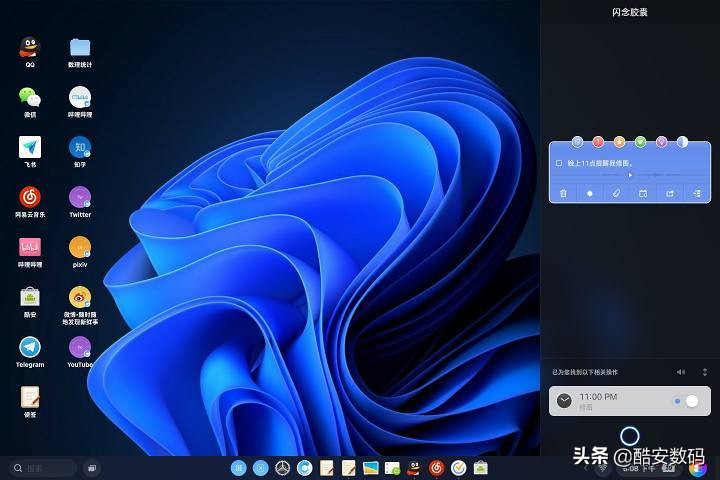
Task: Open the app launcher grid in the dock
Action: pyautogui.click(x=238, y=467)
